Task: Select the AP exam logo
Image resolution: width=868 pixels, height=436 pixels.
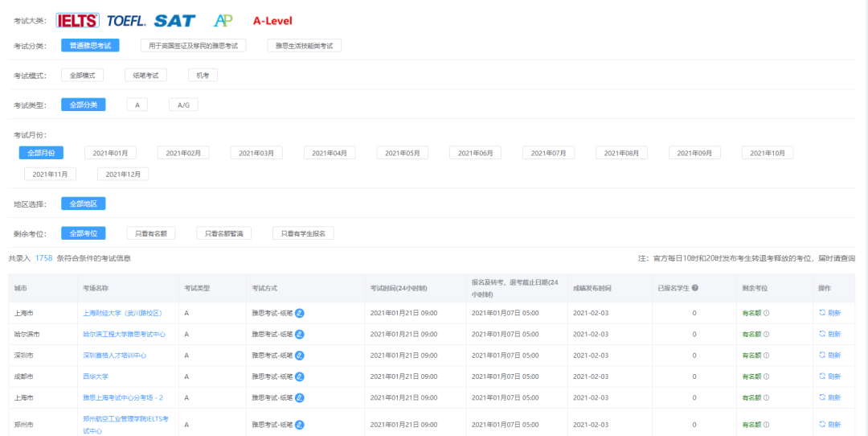Action: click(223, 20)
